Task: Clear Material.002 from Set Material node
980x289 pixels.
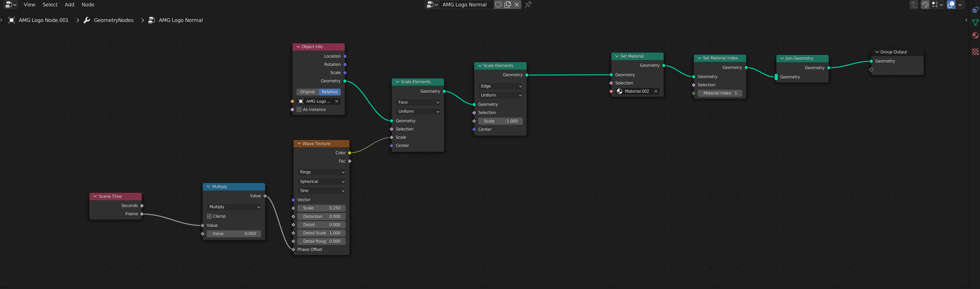Action: pyautogui.click(x=656, y=91)
